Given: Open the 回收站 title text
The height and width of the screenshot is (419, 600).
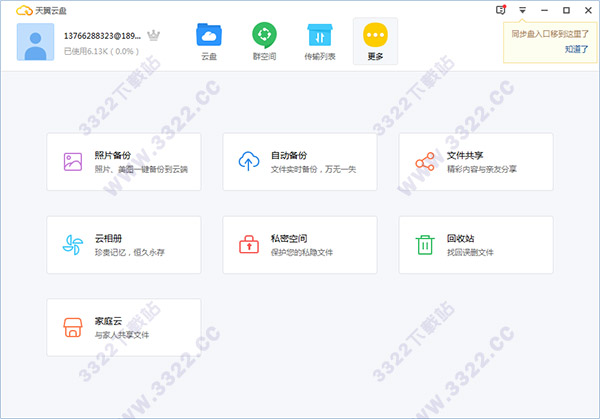Looking at the screenshot, I should point(460,238).
